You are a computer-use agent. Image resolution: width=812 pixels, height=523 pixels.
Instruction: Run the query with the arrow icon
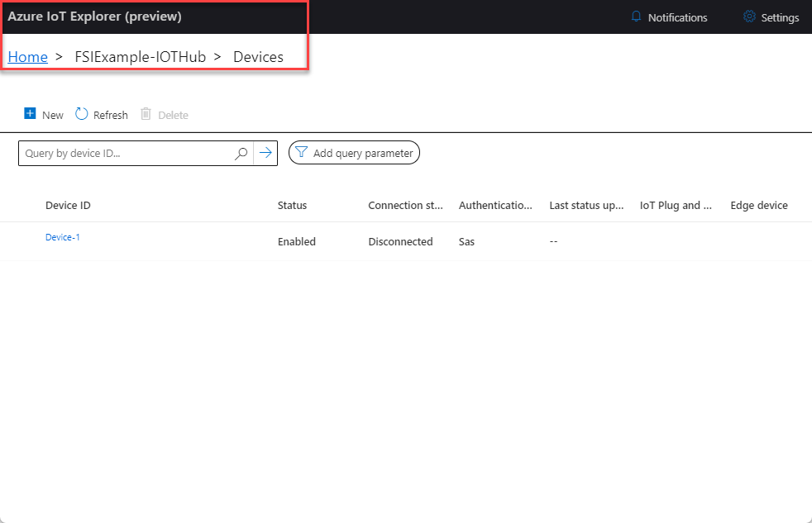265,153
